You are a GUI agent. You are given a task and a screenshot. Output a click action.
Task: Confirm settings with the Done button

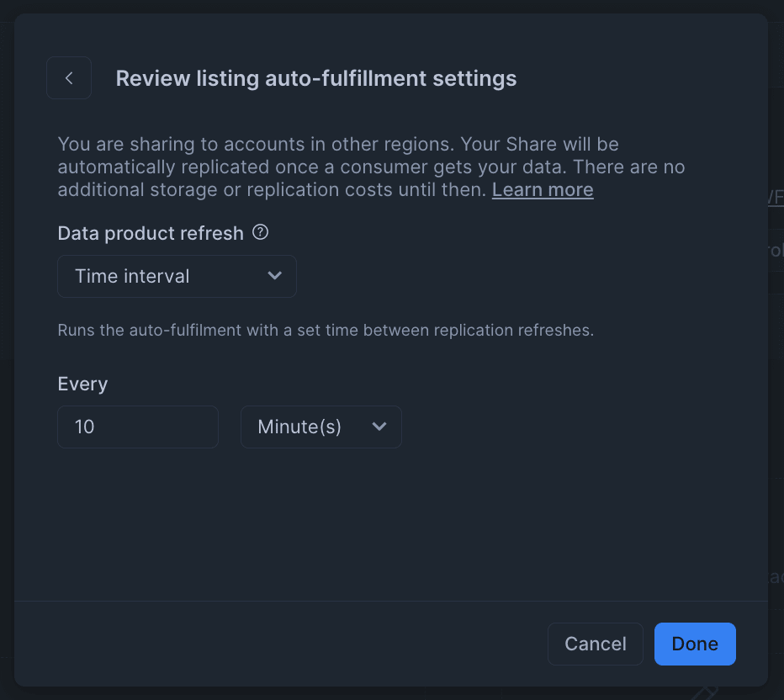tap(695, 644)
